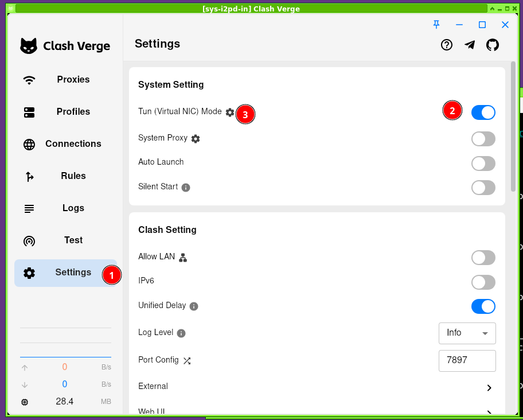Viewport: 523px width, 420px height.
Task: Click the Connections globe icon in sidebar
Action: tap(29, 145)
